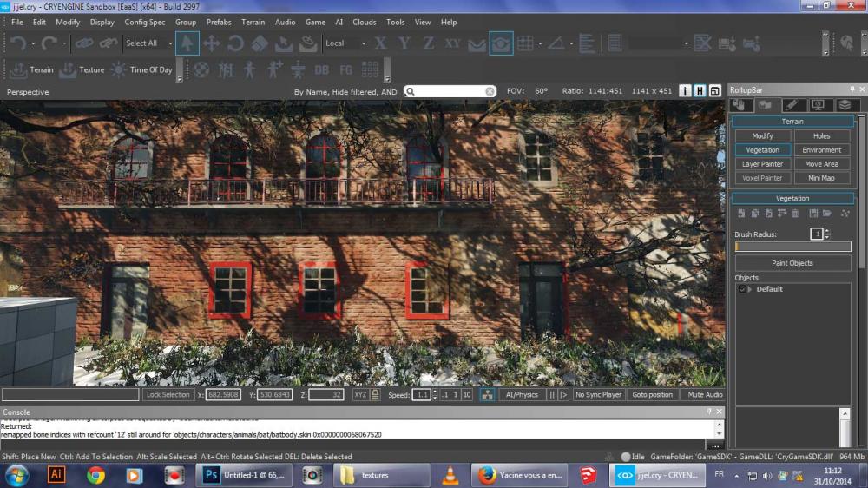Open the Texture terrain toolbar button

82,69
